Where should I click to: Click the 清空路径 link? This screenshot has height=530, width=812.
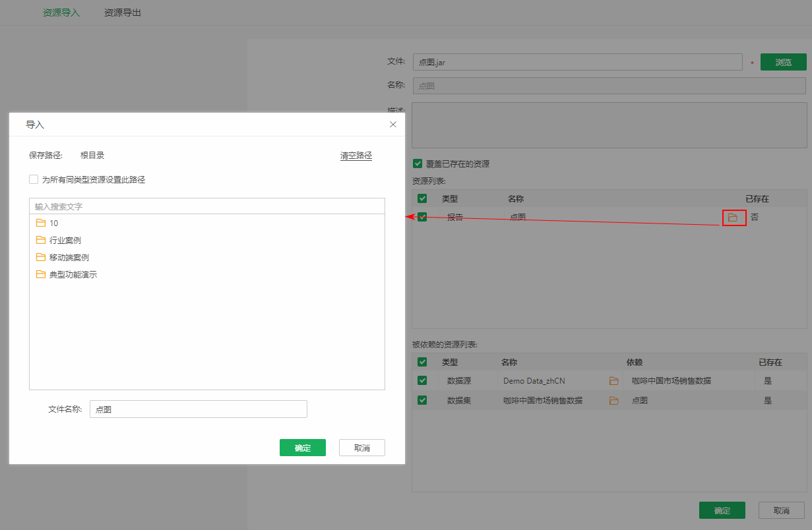point(356,156)
